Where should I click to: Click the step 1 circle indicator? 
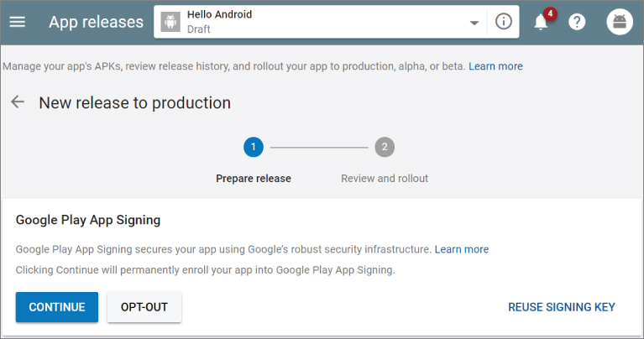[x=254, y=147]
